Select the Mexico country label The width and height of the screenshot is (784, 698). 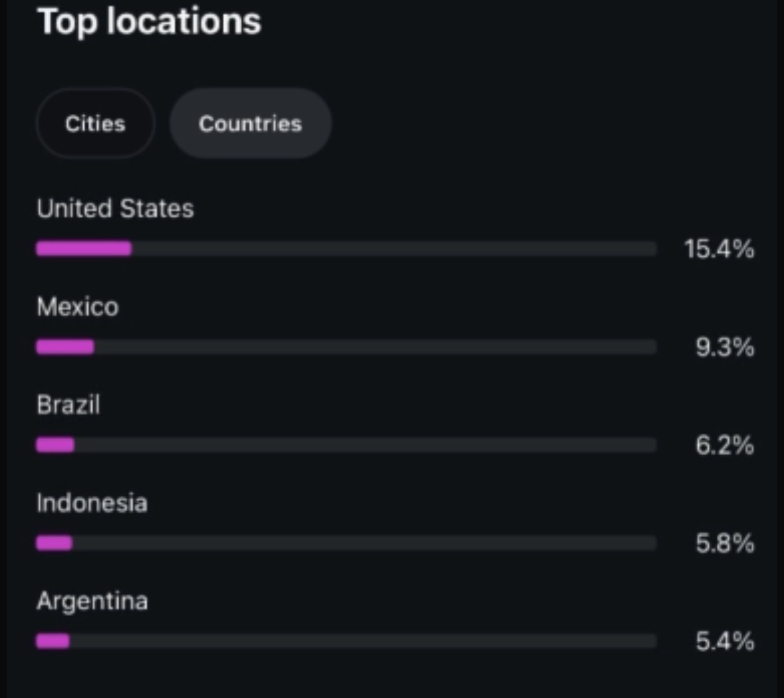[x=78, y=307]
